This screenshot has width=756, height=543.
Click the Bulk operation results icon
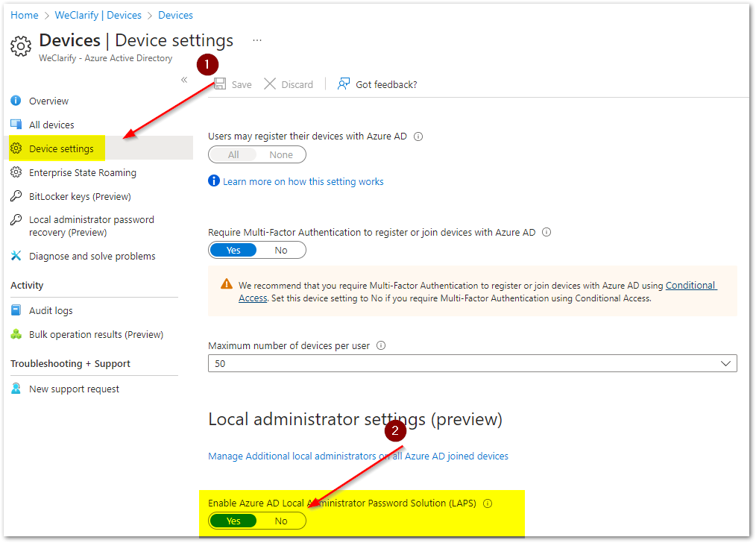point(16,334)
